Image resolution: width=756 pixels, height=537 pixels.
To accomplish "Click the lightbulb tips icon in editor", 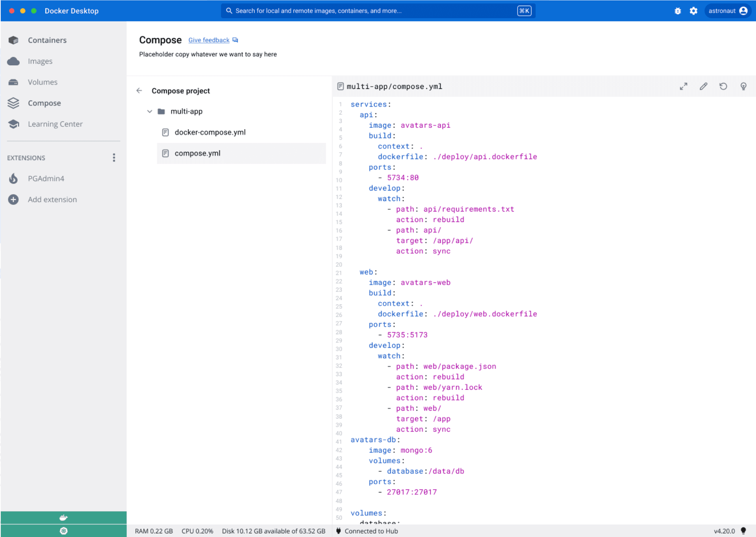I will 743,87.
